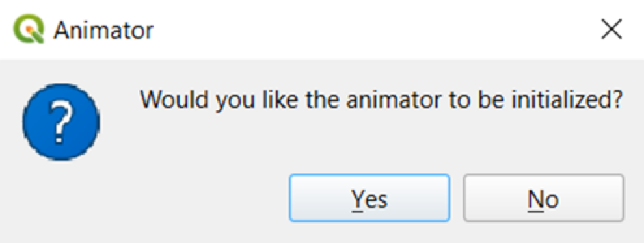
Task: Click the question icon beside the message
Action: tap(60, 122)
